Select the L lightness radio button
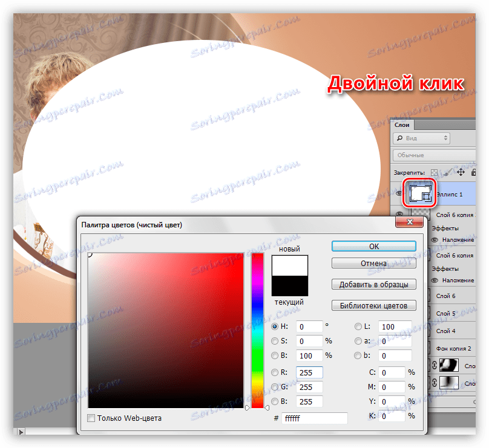The height and width of the screenshot is (448, 489). tap(358, 326)
